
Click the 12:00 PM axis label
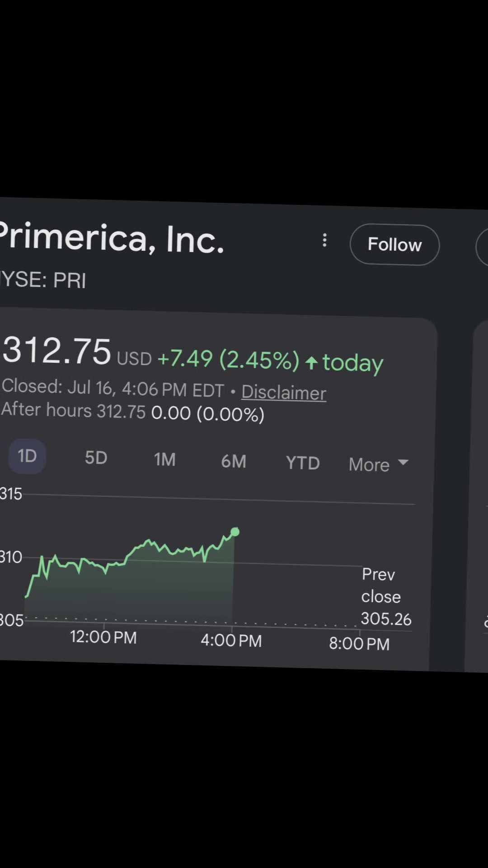pyautogui.click(x=103, y=637)
